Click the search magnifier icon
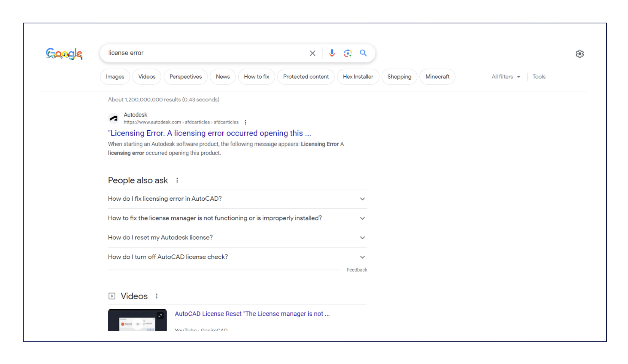The image size is (628, 364). click(363, 53)
